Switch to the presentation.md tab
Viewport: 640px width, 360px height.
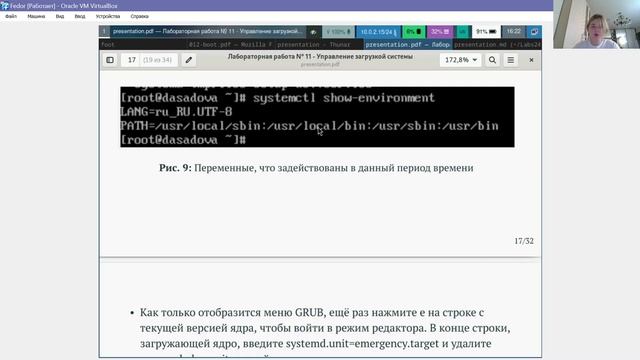click(497, 44)
